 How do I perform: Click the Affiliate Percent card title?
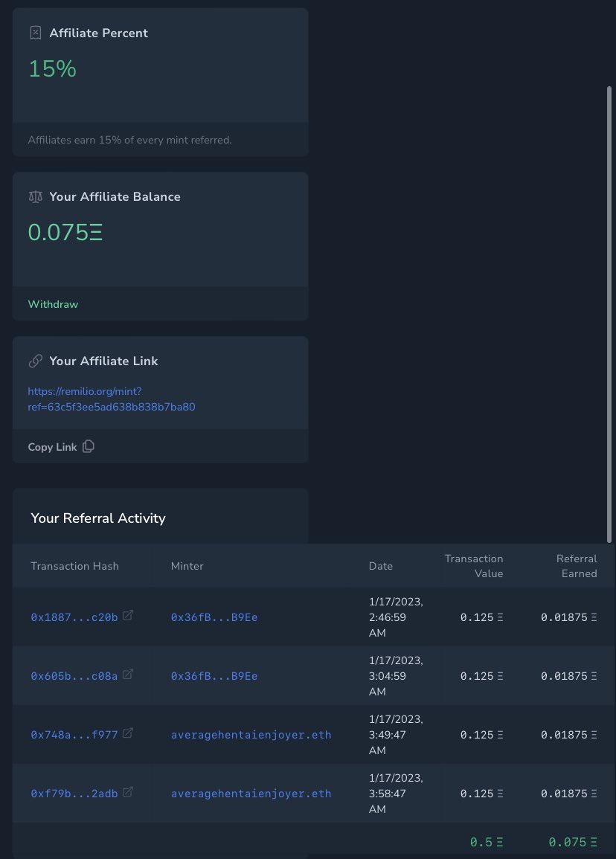coord(99,33)
